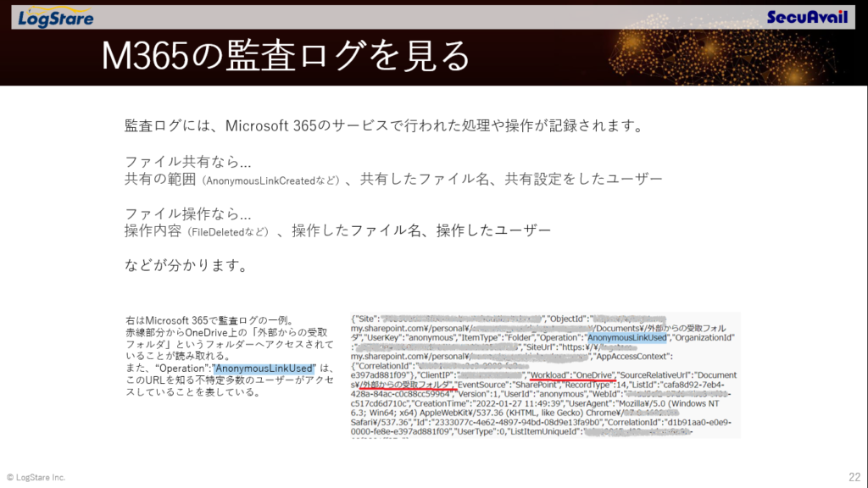Select the "AppAccessContext" key in the log

[x=632, y=357]
